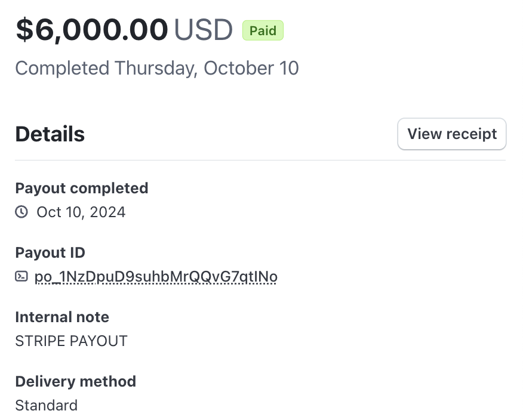Viewport: 523px width, 420px height.
Task: Select the Standard delivery method value
Action: (47, 405)
